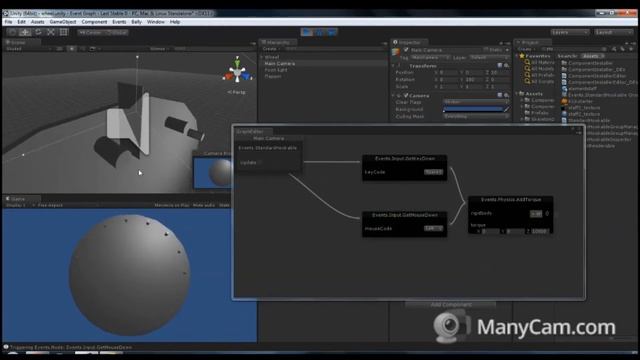The width and height of the screenshot is (640, 360).
Task: Open the Camera component gear menu
Action: point(507,95)
